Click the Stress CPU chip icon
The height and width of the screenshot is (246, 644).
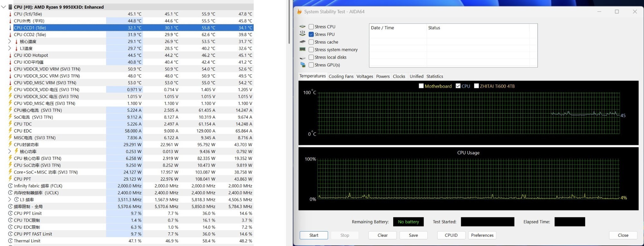302,26
